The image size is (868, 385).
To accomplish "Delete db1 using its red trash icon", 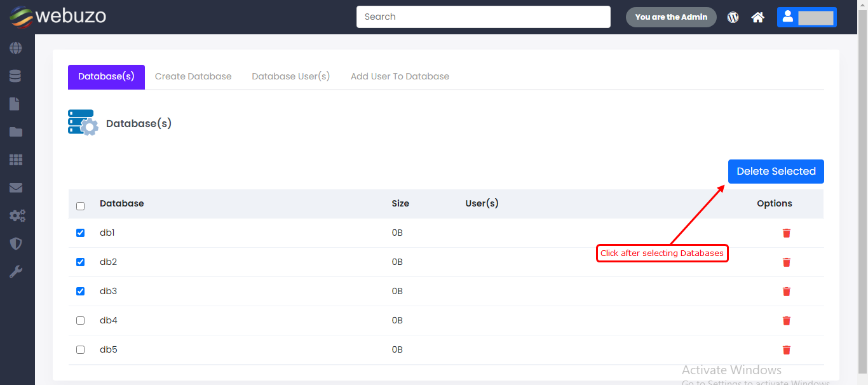I will (786, 233).
